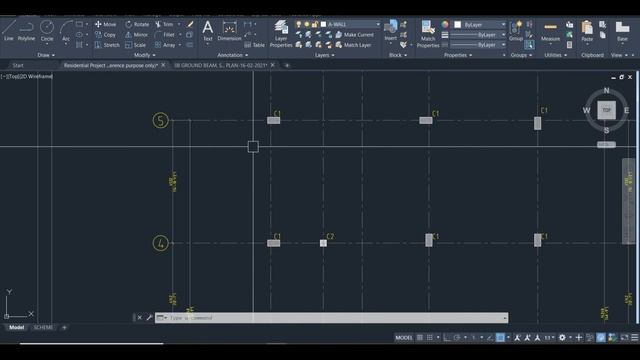The width and height of the screenshot is (640, 360).
Task: Toggle polar tracking in status bar
Action: (457, 338)
